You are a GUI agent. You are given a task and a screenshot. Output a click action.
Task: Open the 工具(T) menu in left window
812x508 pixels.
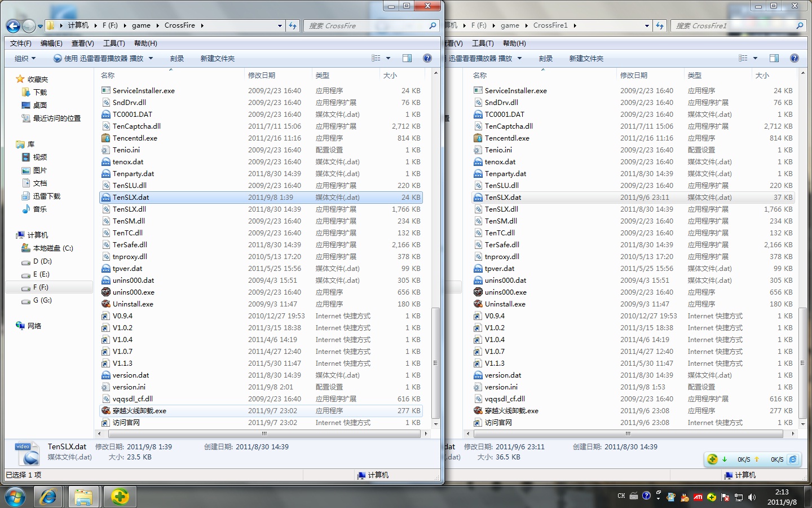coord(114,43)
